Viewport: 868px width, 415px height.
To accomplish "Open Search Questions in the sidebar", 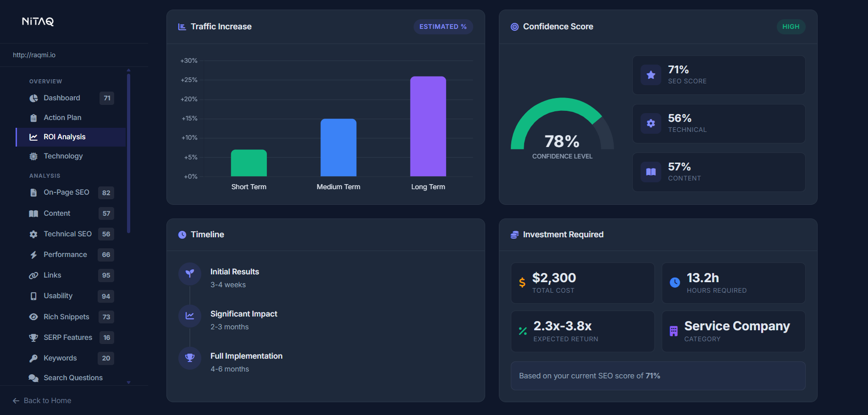I will click(71, 378).
